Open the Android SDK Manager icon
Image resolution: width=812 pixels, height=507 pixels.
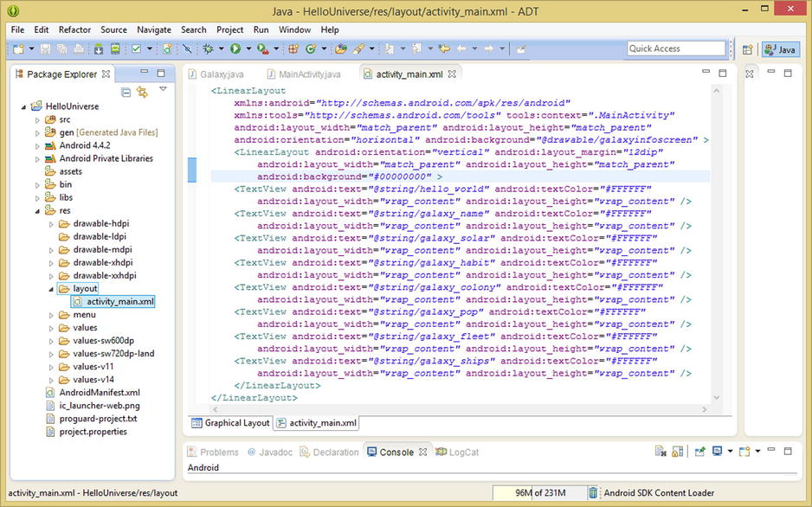click(x=100, y=49)
